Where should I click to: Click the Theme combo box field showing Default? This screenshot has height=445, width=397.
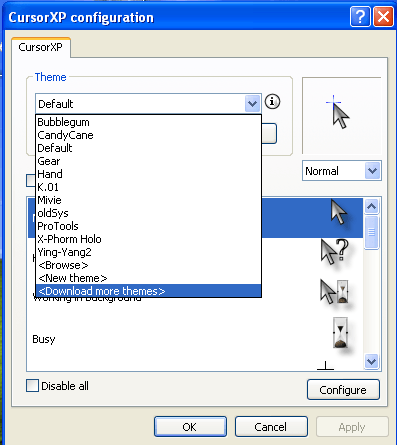pyautogui.click(x=148, y=104)
